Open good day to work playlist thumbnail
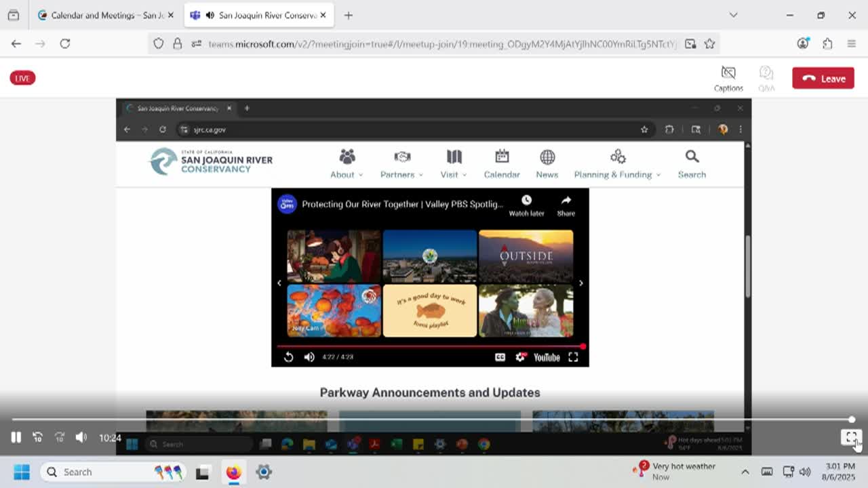Viewport: 868px width, 488px height. (430, 310)
